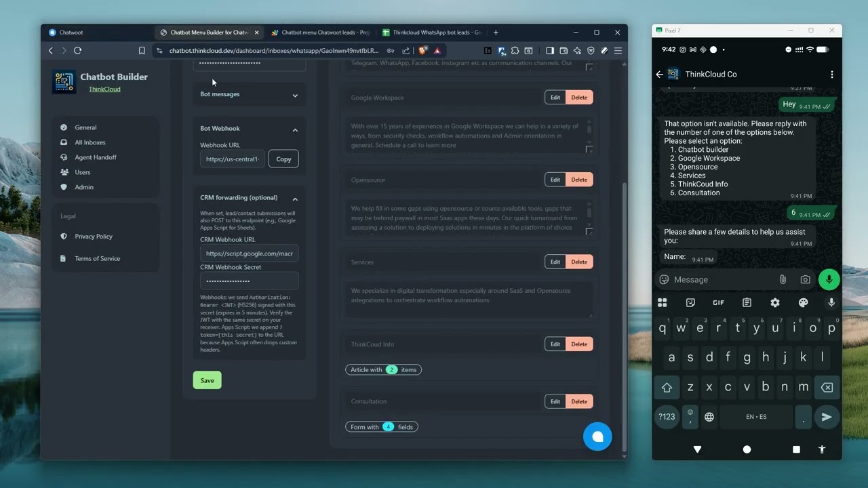
Task: Toggle the browser sidebar panel
Action: pyautogui.click(x=550, y=51)
